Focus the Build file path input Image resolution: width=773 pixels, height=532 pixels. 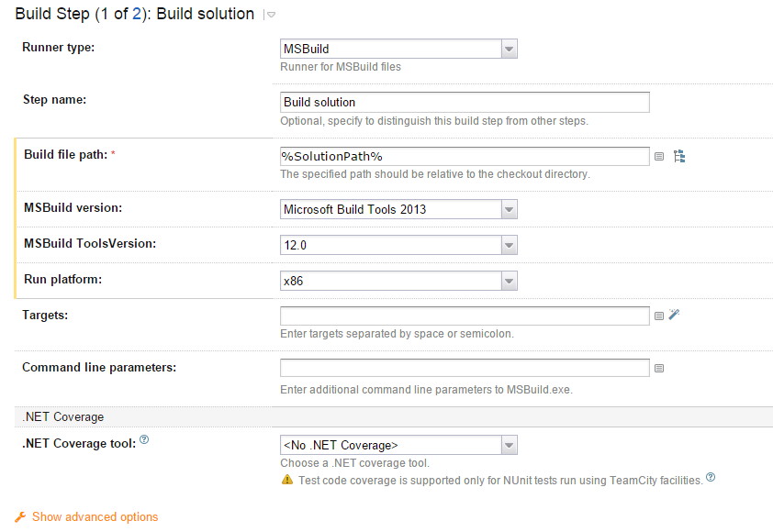tap(464, 157)
